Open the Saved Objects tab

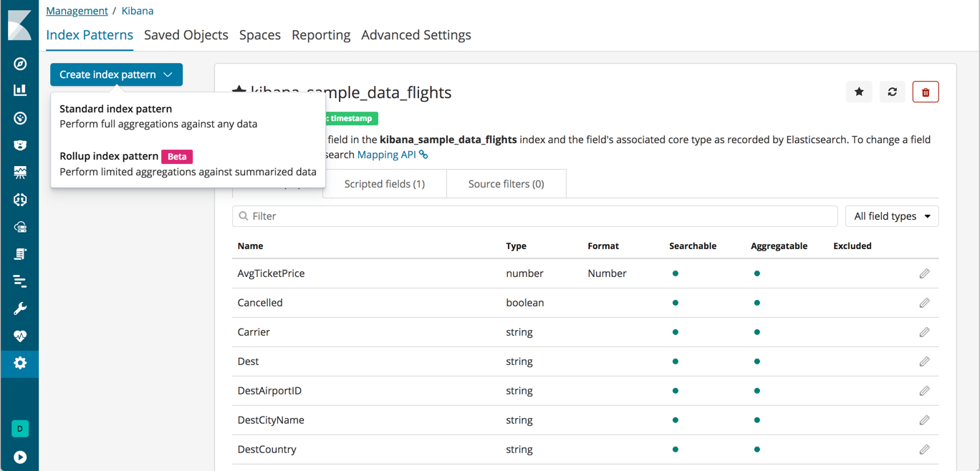186,34
